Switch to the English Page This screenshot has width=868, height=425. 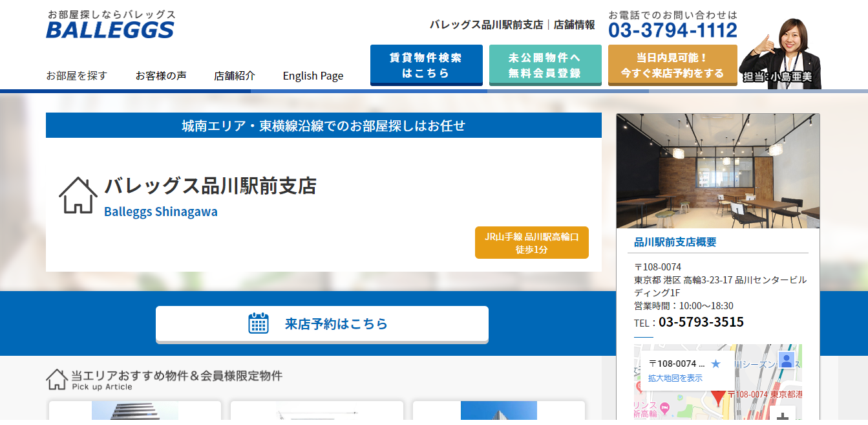(x=313, y=76)
